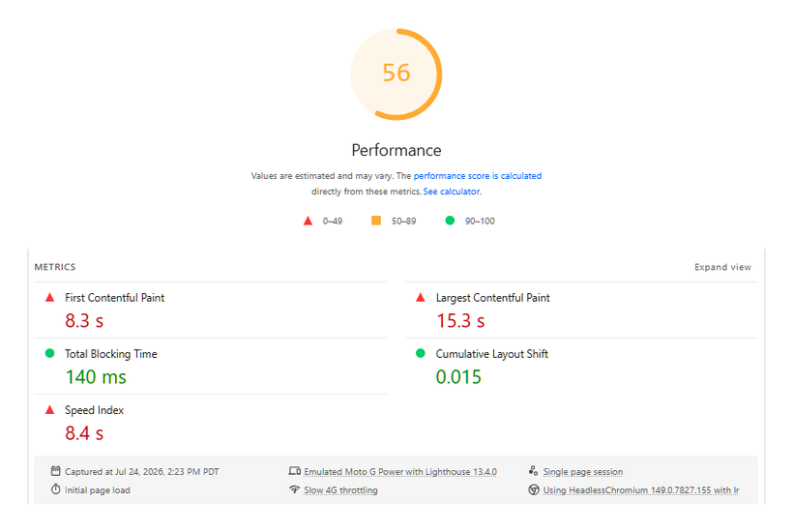Click the Chromium icon beside Using HeadlessChromium
The image size is (793, 532).
click(534, 489)
